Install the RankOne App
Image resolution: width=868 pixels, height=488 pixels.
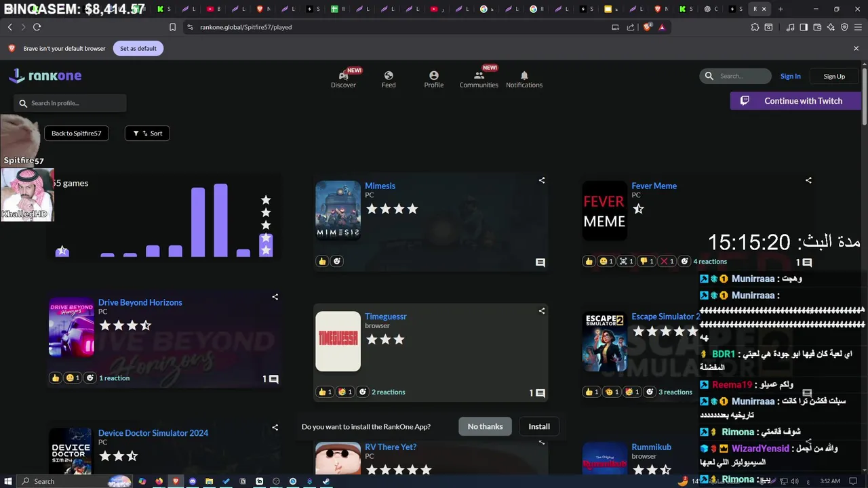(x=539, y=426)
